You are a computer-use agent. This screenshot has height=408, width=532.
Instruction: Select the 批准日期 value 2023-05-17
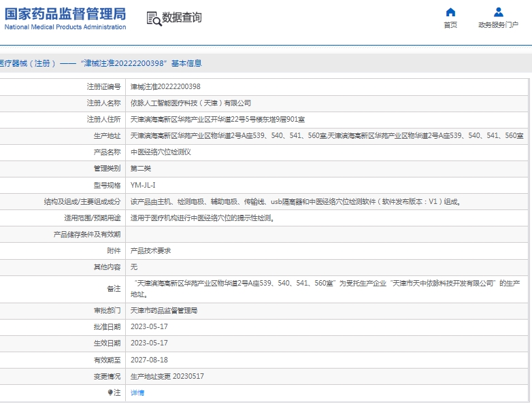click(x=149, y=326)
